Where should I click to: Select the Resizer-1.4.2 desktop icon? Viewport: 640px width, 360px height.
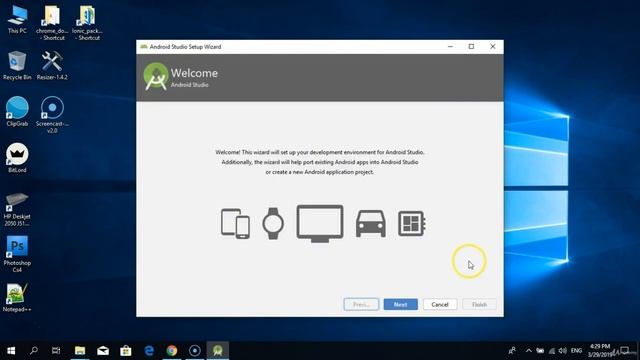click(52, 65)
